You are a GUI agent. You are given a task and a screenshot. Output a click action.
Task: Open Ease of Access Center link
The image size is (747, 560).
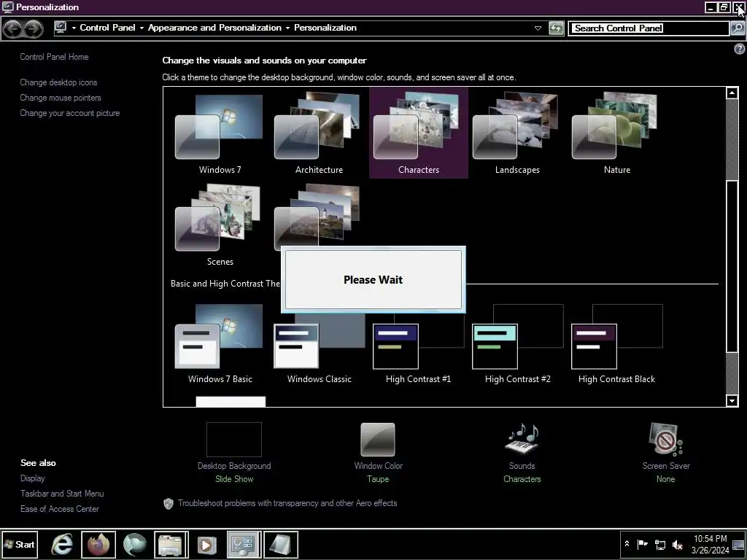(60, 508)
